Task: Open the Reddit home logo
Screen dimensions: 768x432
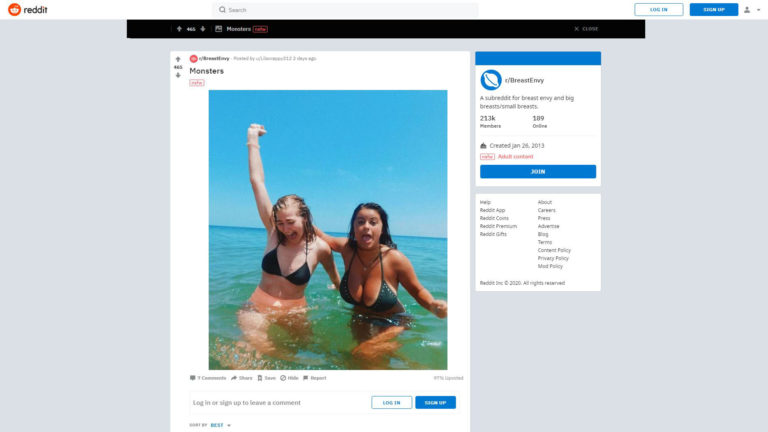Action: tap(28, 9)
